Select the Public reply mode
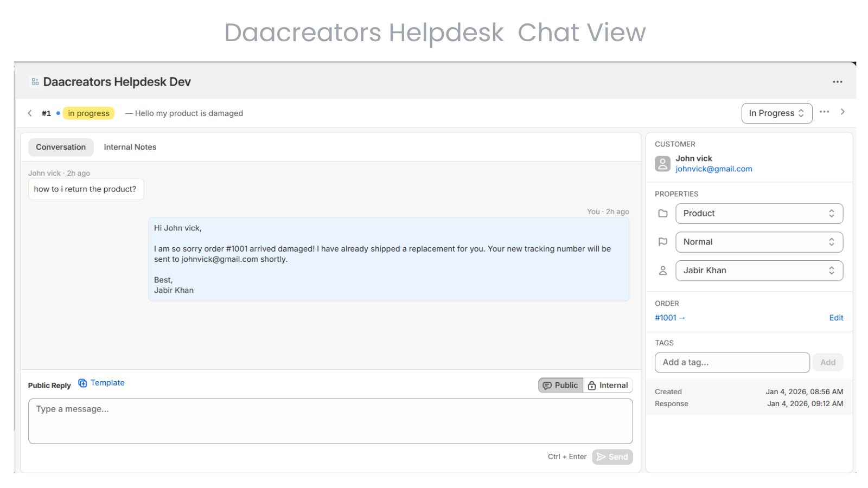 coord(560,385)
